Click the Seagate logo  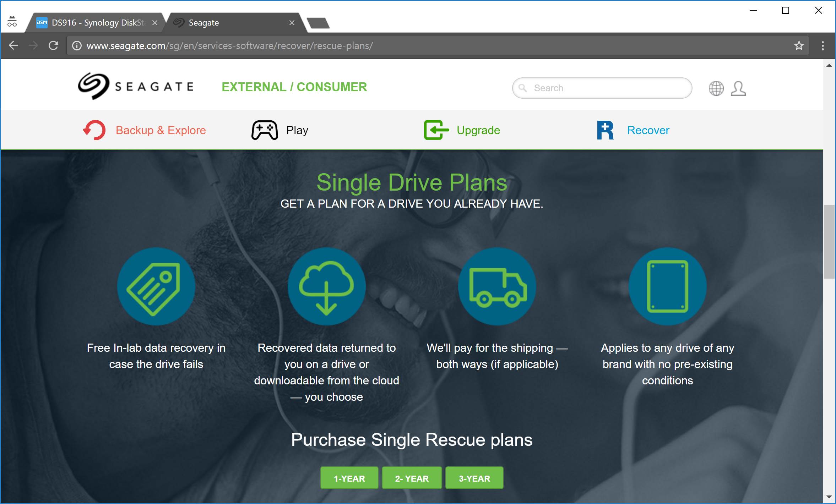point(136,86)
